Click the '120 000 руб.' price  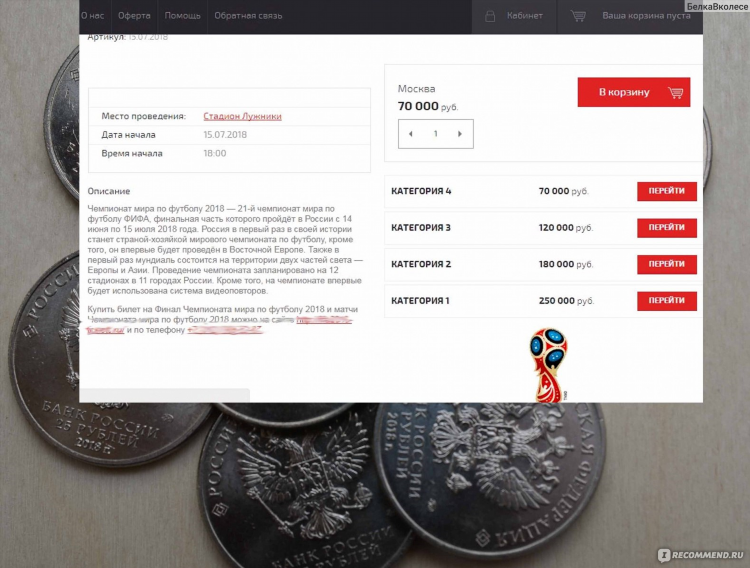tap(566, 228)
